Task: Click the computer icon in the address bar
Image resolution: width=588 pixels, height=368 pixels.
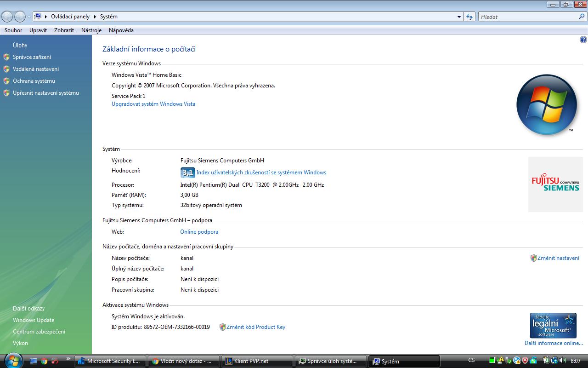Action: [38, 16]
